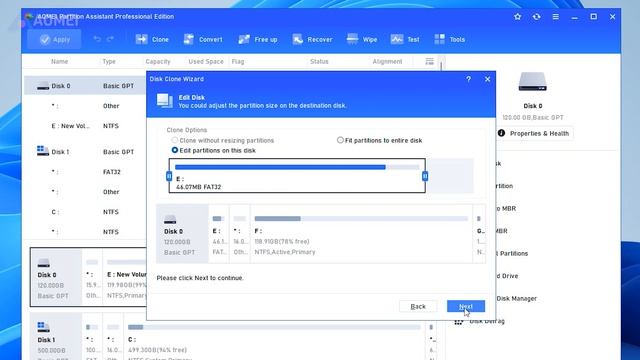
Task: Click the Disk 0 drive icon in right panel
Action: [532, 82]
